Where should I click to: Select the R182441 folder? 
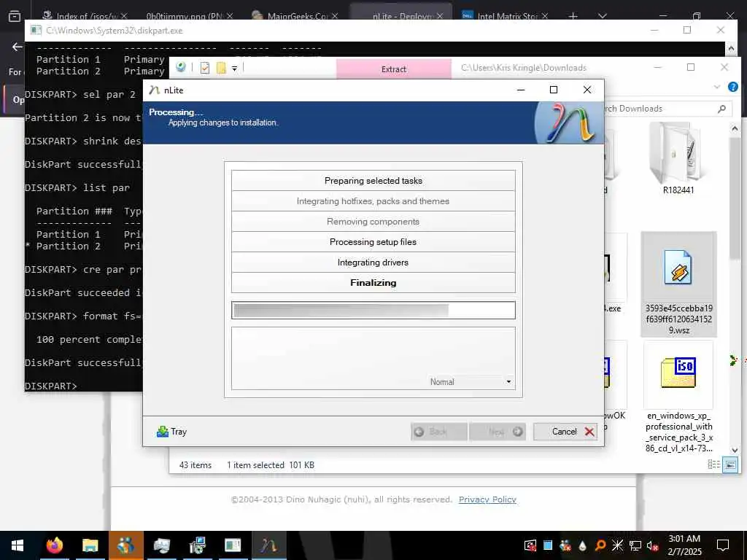678,160
